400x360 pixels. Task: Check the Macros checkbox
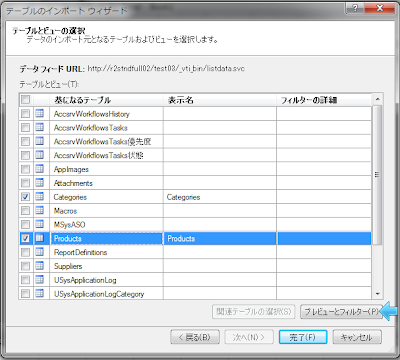tap(25, 210)
